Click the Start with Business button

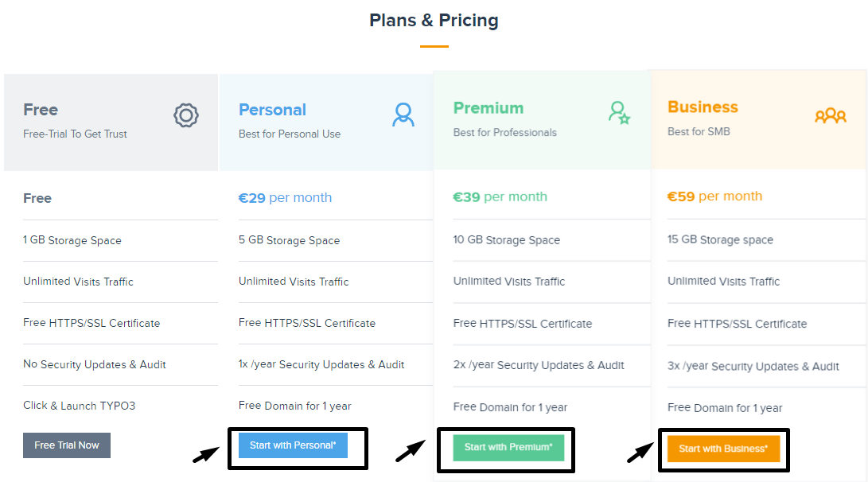(x=723, y=448)
